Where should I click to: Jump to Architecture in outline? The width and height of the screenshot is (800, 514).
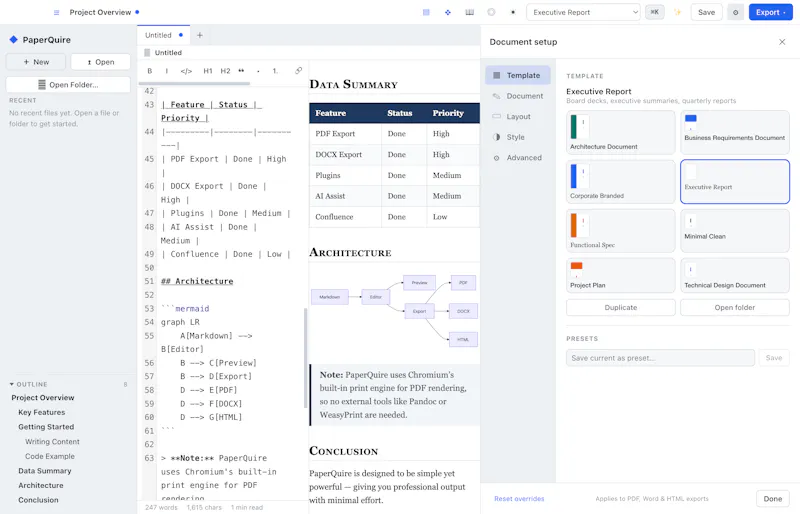(x=41, y=485)
